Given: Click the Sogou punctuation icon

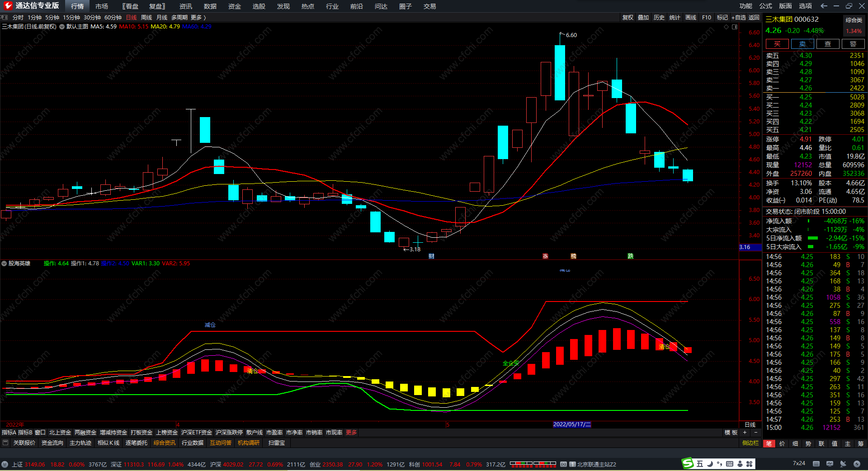Looking at the screenshot, I should point(719,464).
